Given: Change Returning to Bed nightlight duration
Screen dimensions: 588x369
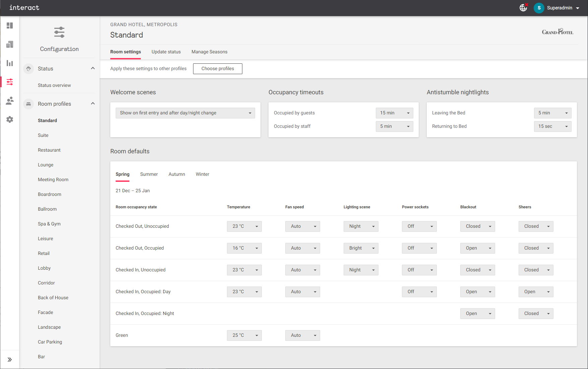Looking at the screenshot, I should point(552,126).
